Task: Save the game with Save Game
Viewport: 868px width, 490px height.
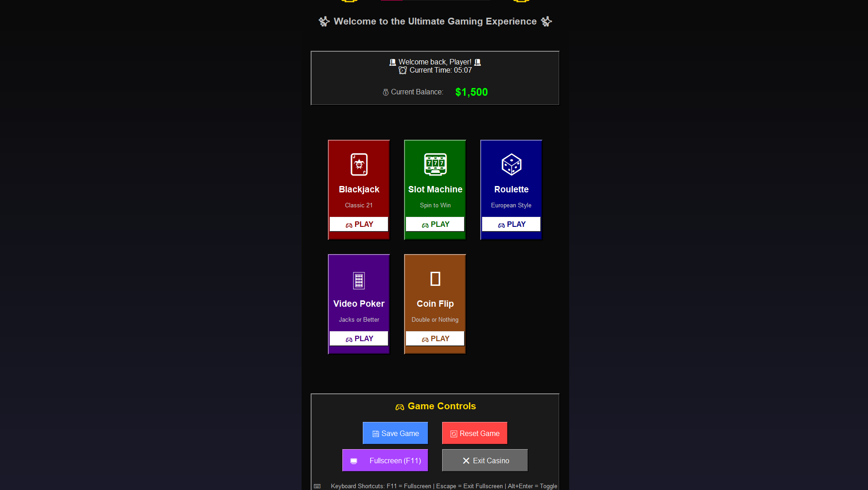Action: pyautogui.click(x=395, y=433)
